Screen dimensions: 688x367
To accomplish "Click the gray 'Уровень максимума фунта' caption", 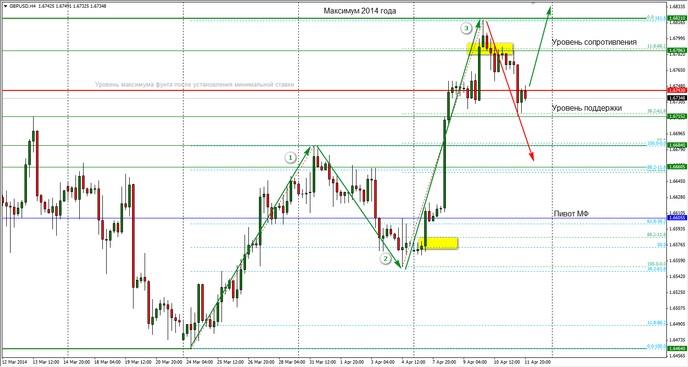I will tap(194, 84).
